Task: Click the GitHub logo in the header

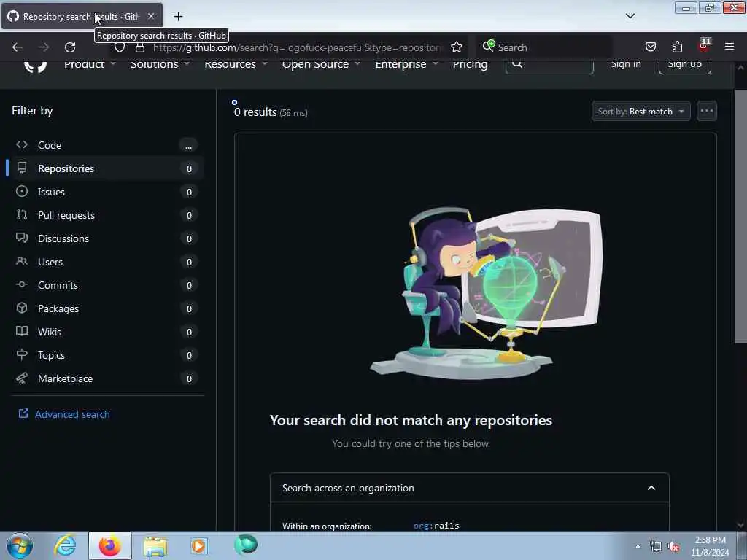Action: [x=35, y=66]
